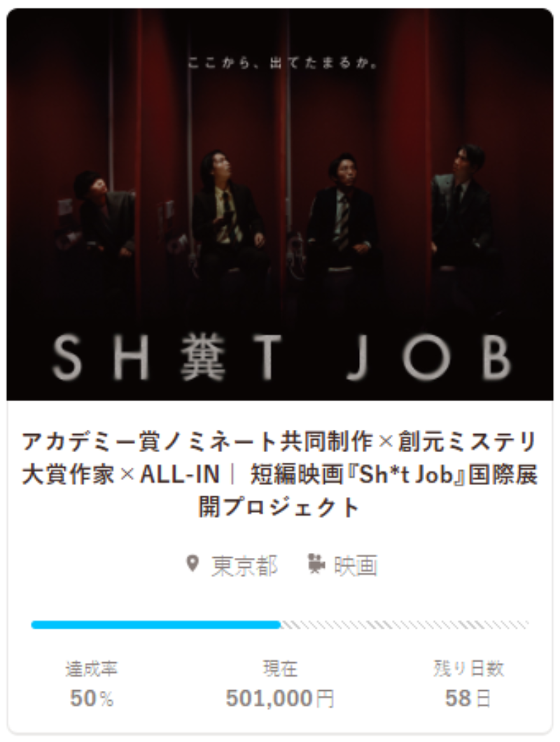This screenshot has width=560, height=742.
Task: Click the 開プロジェクト title last line
Action: click(280, 507)
